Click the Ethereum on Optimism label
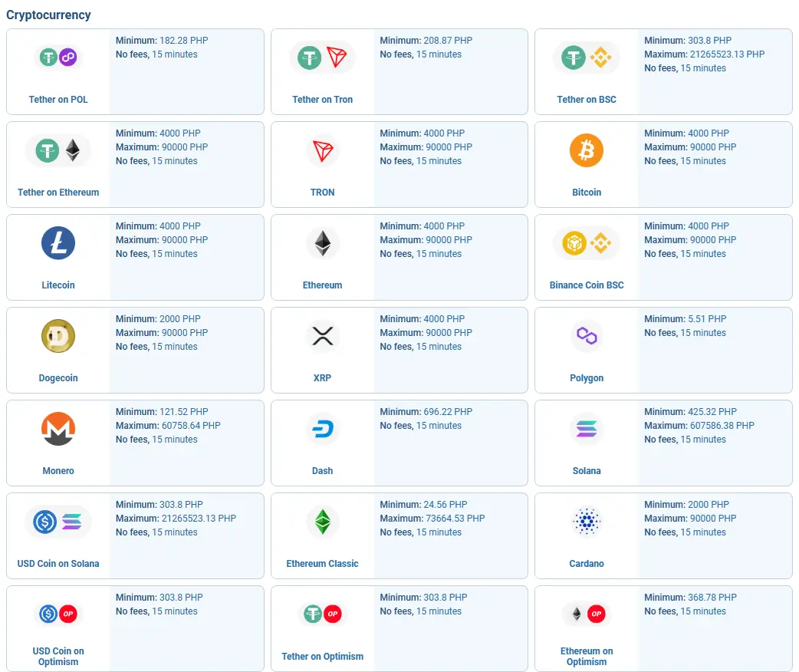This screenshot has width=799, height=672. click(x=587, y=657)
